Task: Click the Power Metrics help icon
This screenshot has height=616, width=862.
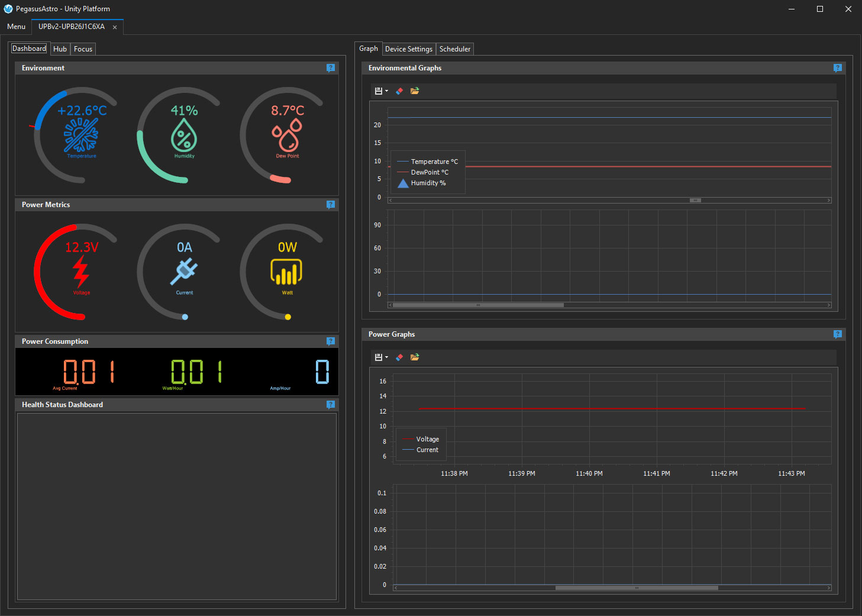Action: 331,205
